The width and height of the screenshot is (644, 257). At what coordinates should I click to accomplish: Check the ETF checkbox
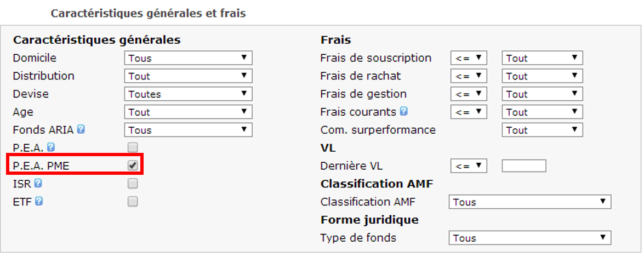pos(133,202)
